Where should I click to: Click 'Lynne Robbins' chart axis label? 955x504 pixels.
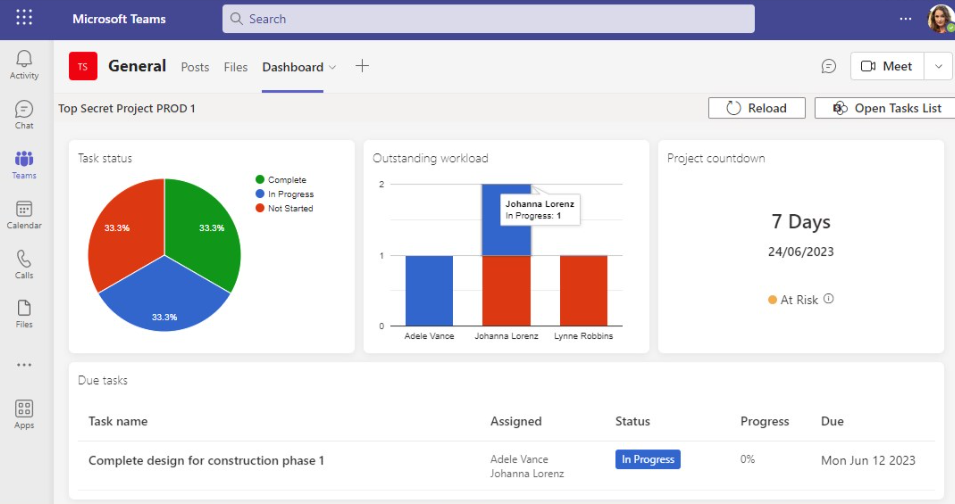[x=583, y=336]
